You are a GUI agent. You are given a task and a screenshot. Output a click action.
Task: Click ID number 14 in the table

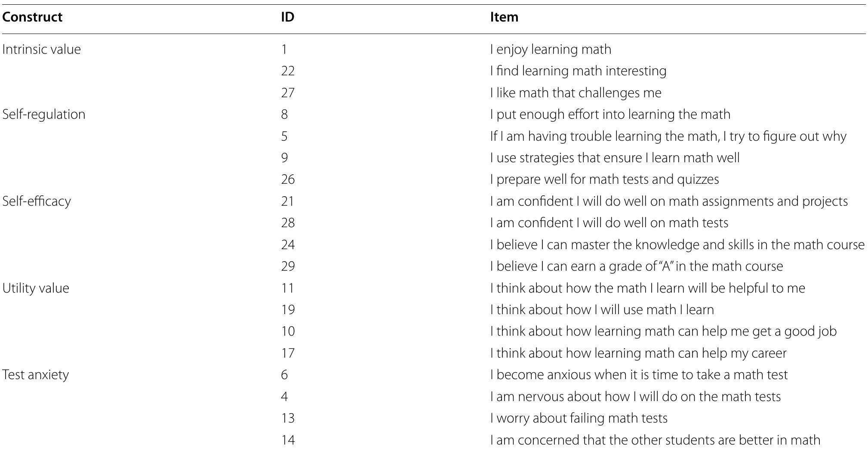pyautogui.click(x=288, y=440)
